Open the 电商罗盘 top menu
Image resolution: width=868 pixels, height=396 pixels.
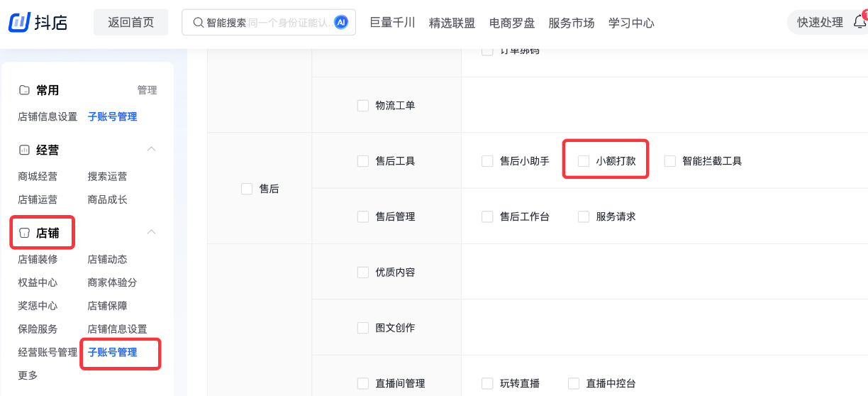pyautogui.click(x=512, y=23)
